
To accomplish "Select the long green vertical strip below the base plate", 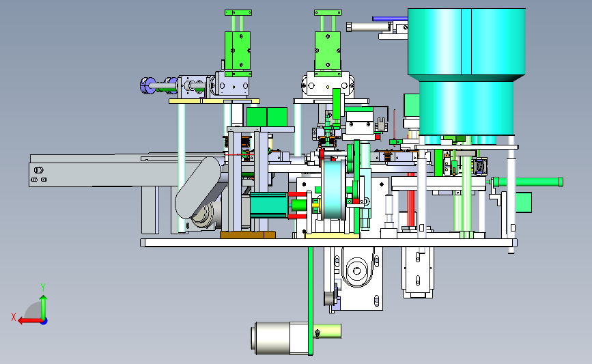I will click(311, 300).
